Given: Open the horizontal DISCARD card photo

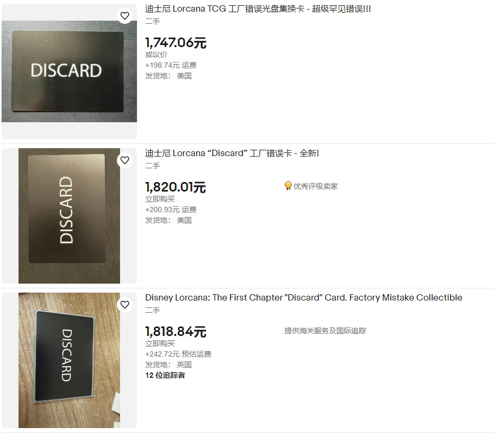Looking at the screenshot, I should 69,71.
